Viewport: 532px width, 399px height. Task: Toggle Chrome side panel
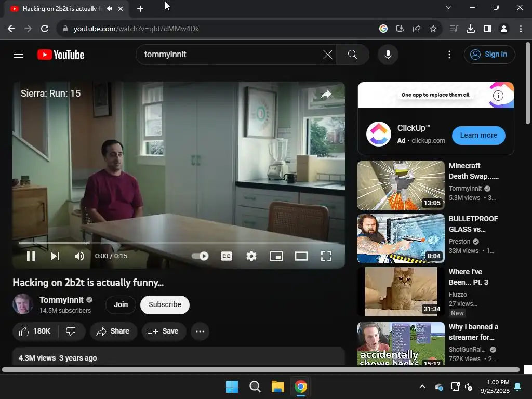(487, 29)
